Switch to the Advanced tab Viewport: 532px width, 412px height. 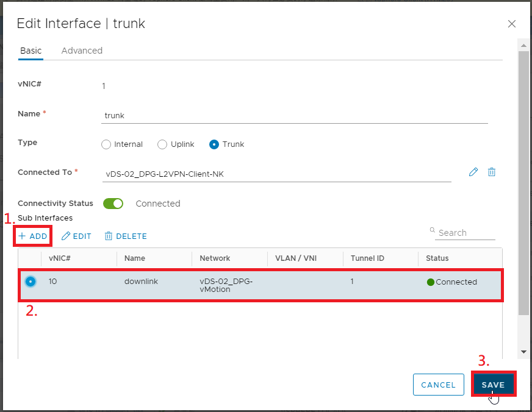[82, 51]
